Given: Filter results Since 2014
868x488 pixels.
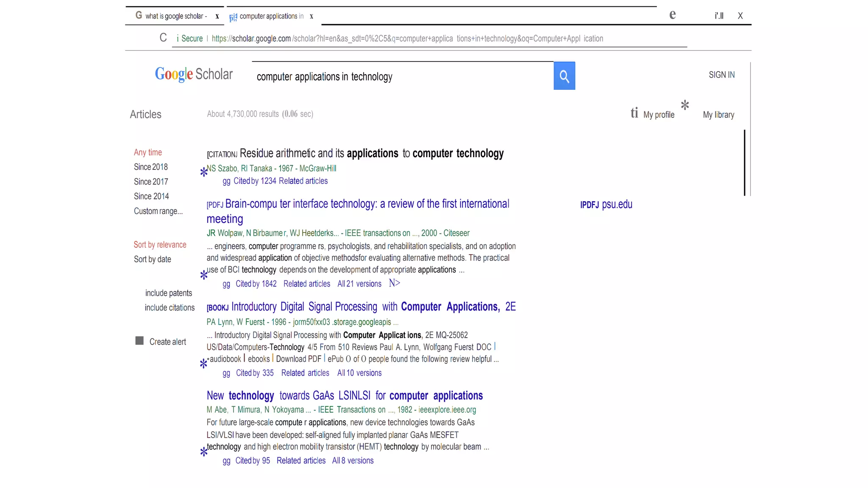Looking at the screenshot, I should (151, 197).
